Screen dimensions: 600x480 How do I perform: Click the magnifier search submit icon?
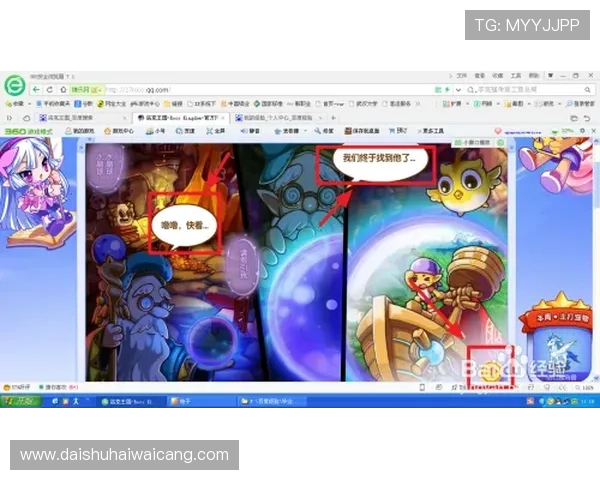(x=587, y=90)
